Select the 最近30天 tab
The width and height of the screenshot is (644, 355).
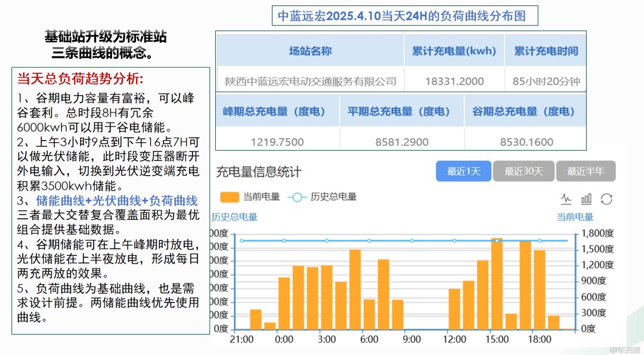tap(524, 171)
